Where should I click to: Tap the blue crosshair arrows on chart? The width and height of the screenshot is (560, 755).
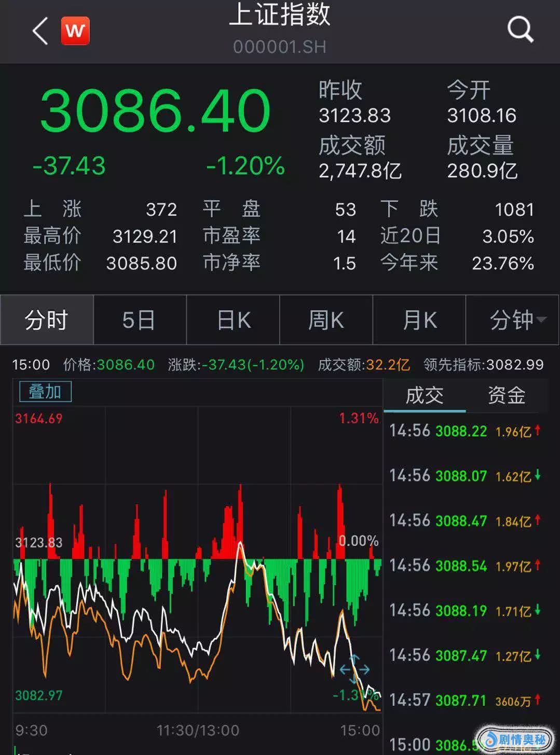click(x=354, y=669)
